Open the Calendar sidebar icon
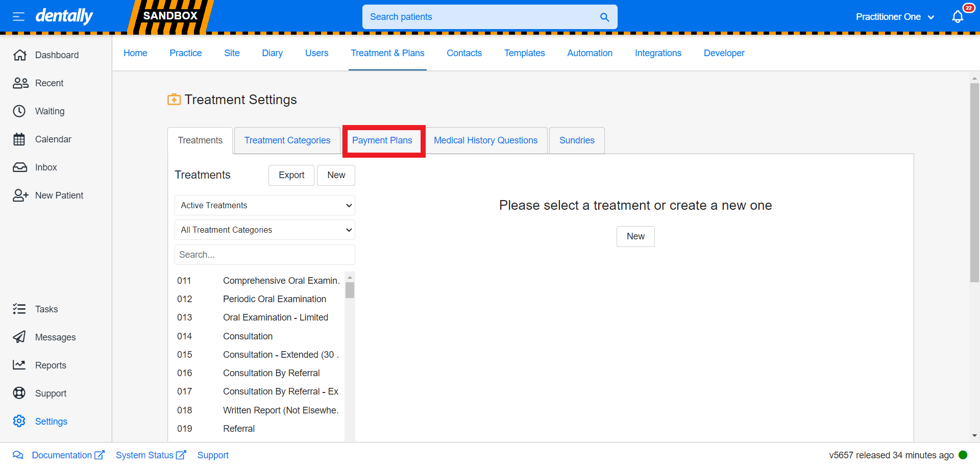This screenshot has height=467, width=980. pos(19,139)
